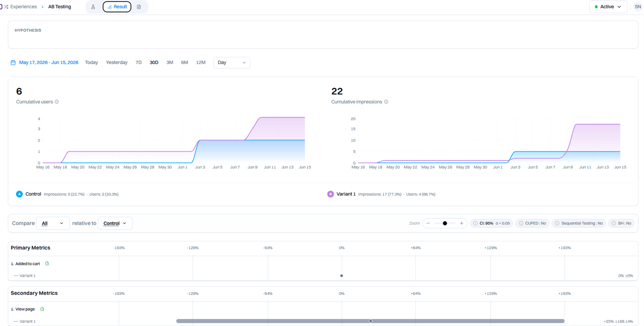Select the Today range
The height and width of the screenshot is (326, 644).
click(x=91, y=62)
